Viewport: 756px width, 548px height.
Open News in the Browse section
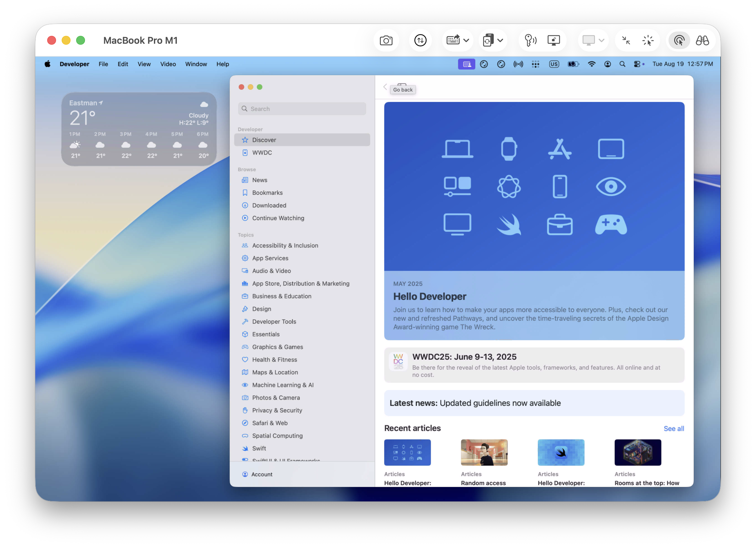pyautogui.click(x=302, y=180)
